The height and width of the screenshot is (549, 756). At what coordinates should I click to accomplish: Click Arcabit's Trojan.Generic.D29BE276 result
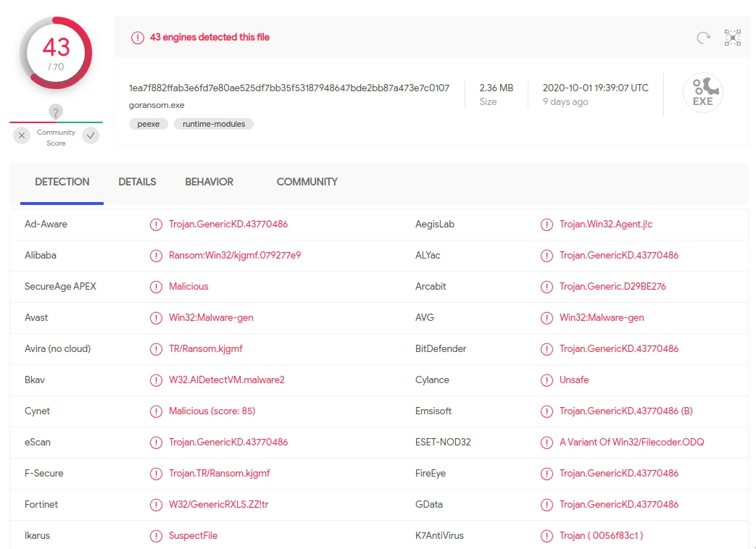click(x=612, y=287)
